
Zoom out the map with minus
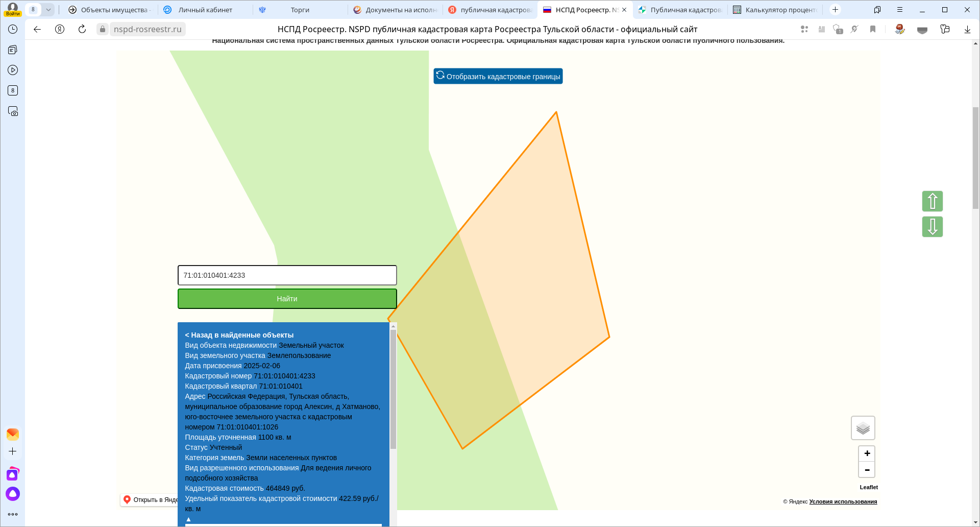pos(867,470)
